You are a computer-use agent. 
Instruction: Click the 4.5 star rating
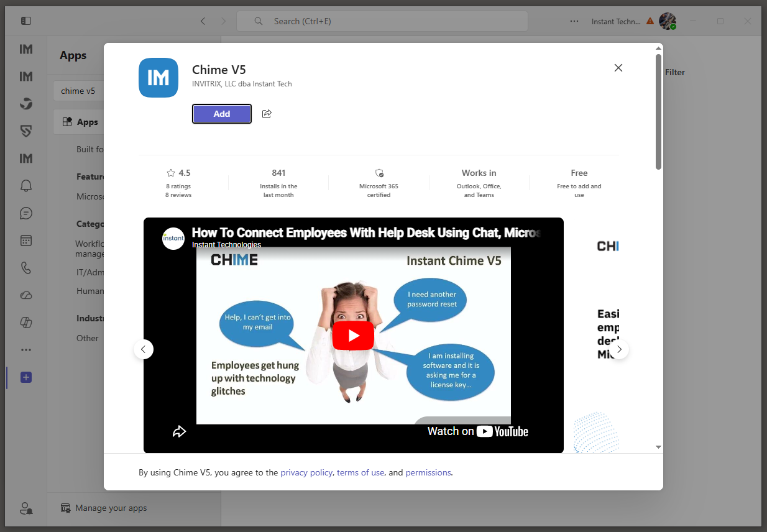tap(178, 173)
